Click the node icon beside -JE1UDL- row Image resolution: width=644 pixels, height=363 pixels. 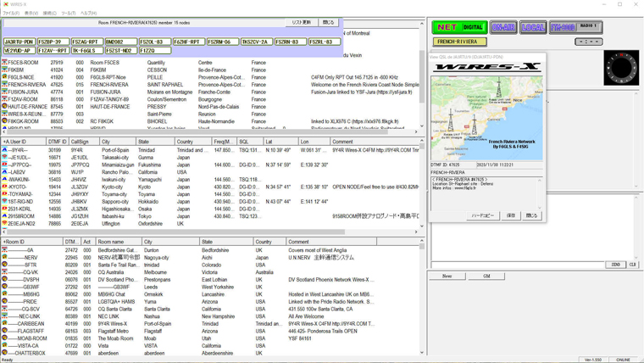(4, 158)
